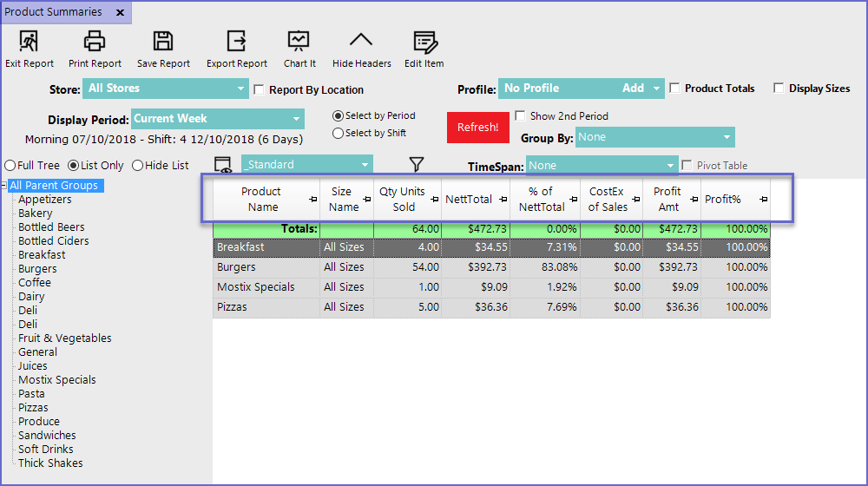
Task: Select the Full Tree radio button
Action: pos(10,166)
